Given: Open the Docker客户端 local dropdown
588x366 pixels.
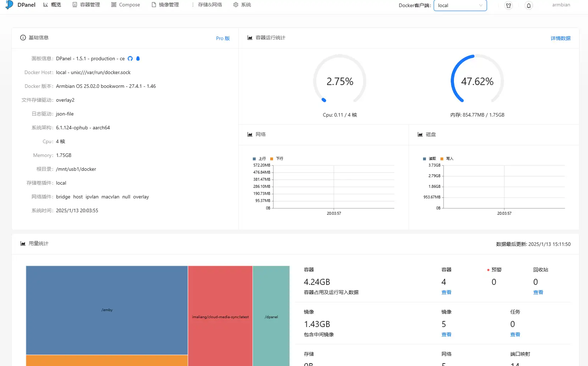Looking at the screenshot, I should [x=460, y=5].
